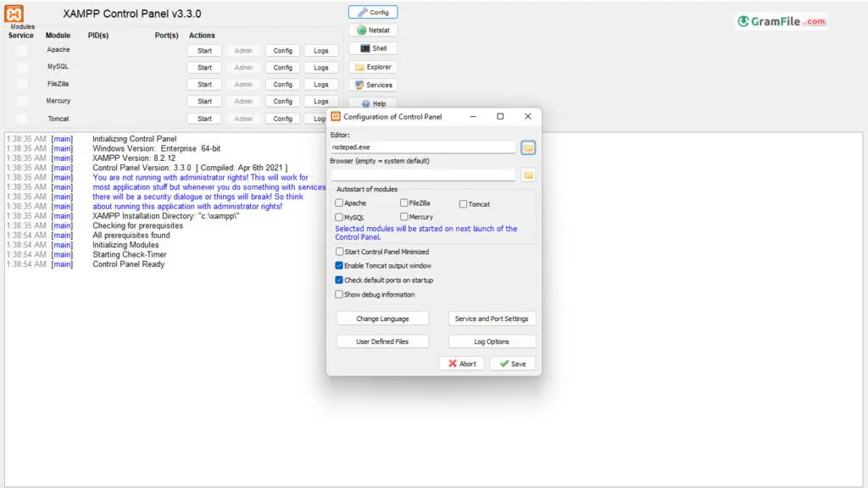Open Tomcat Config button

click(283, 119)
